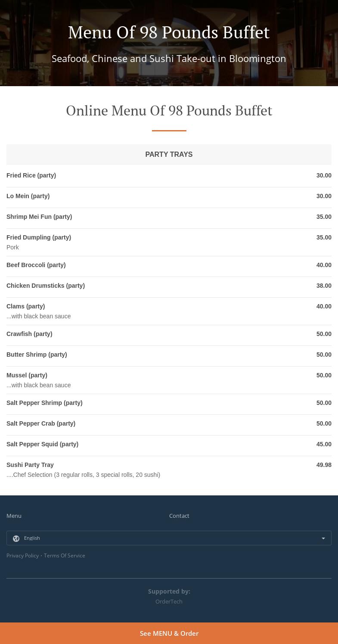
Task: Open Privacy Policy link
Action: click(22, 556)
